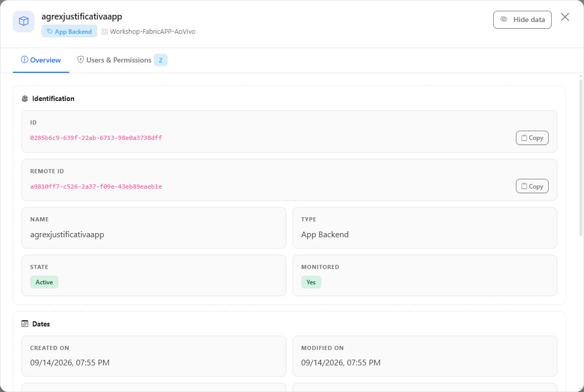Click the workspace grid icon
The width and height of the screenshot is (584, 392).
point(105,32)
